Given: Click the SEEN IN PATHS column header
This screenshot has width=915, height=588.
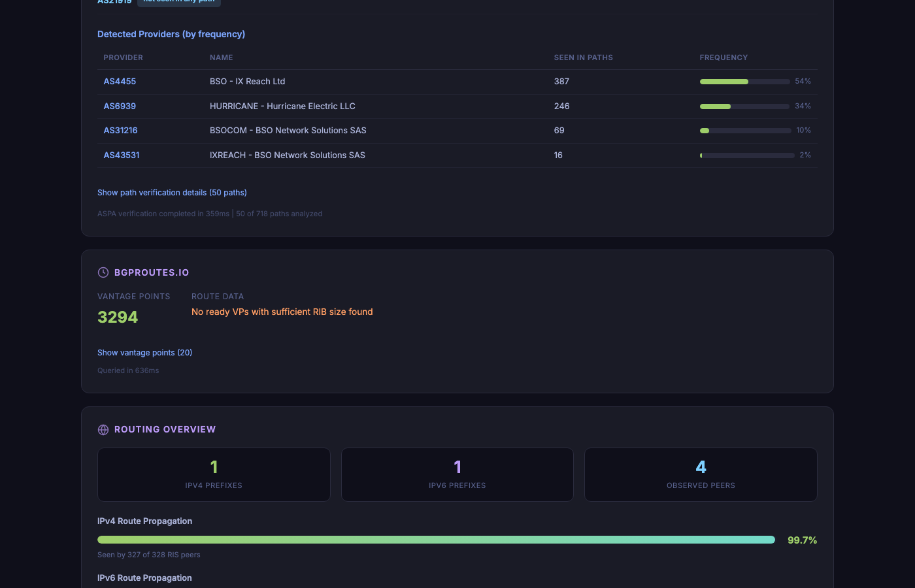Looking at the screenshot, I should click(584, 57).
